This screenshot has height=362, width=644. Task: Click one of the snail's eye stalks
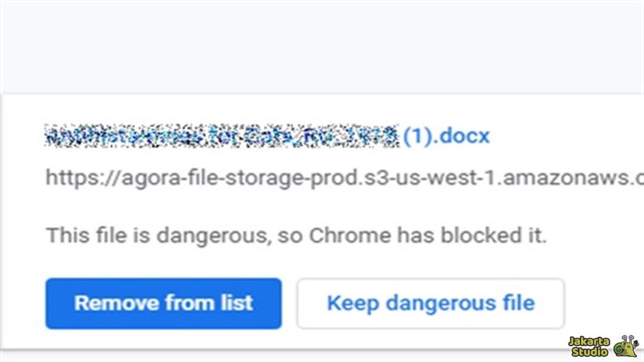(x=625, y=338)
